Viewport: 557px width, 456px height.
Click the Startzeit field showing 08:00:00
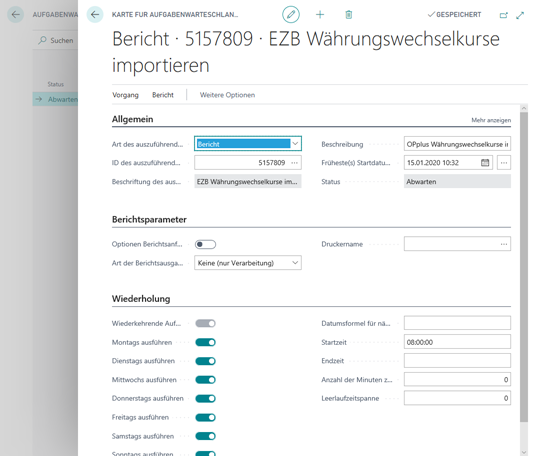tap(457, 342)
